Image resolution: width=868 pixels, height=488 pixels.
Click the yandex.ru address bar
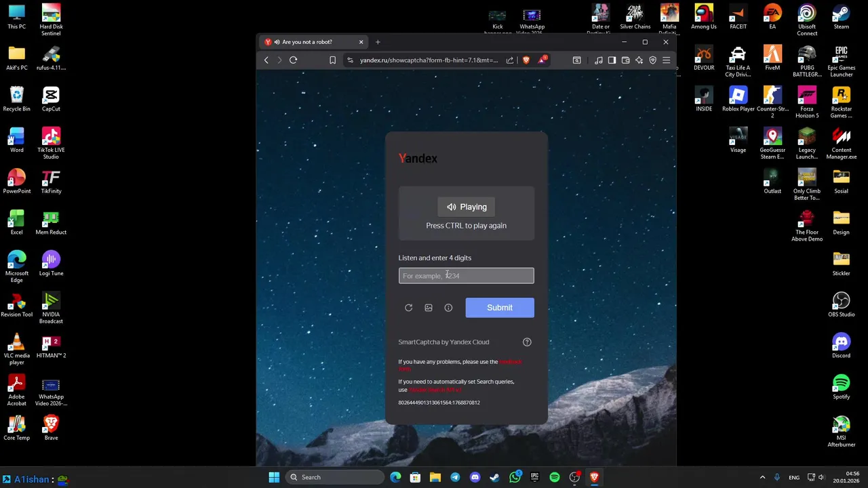tap(429, 60)
